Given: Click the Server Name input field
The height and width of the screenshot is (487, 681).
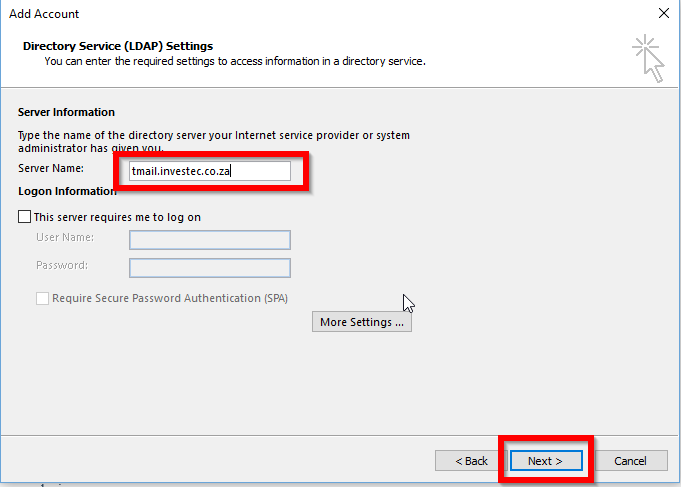Looking at the screenshot, I should [210, 171].
